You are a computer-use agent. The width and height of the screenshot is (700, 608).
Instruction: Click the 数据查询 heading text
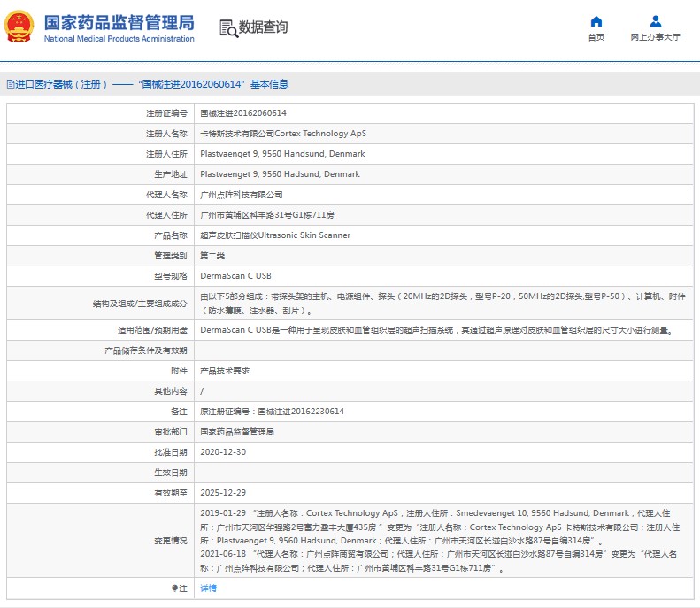point(264,27)
